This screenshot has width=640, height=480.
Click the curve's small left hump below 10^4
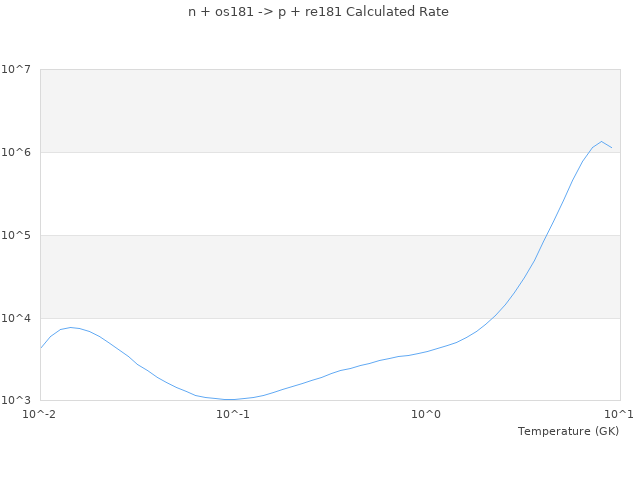[x=71, y=327]
